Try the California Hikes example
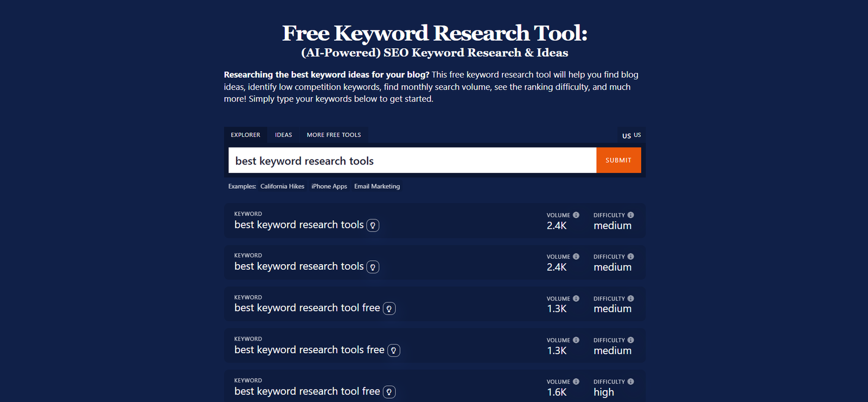This screenshot has width=868, height=402. (x=282, y=186)
